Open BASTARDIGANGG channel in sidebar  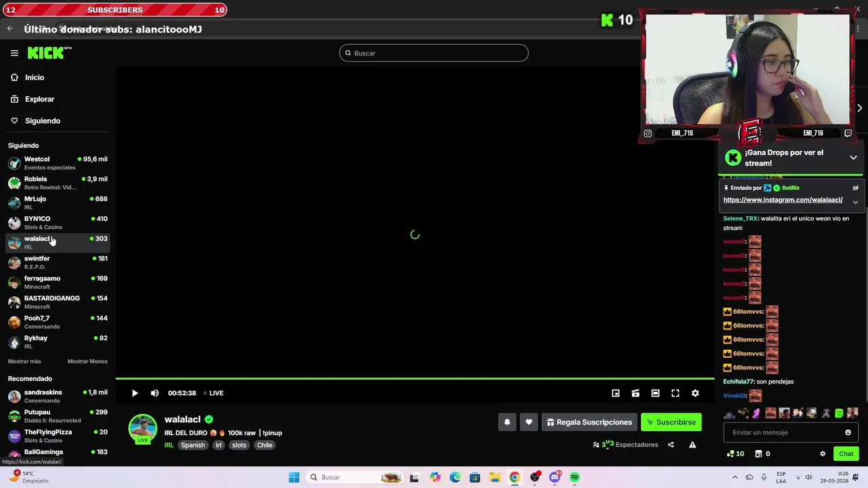58,302
